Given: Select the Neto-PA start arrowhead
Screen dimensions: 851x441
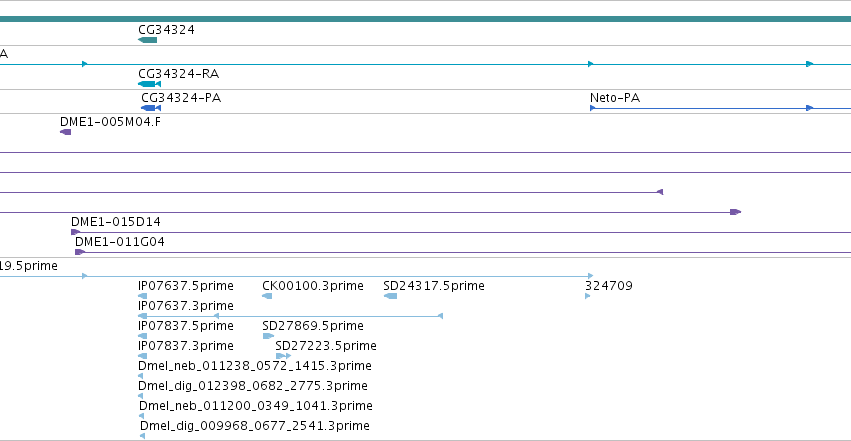Looking at the screenshot, I should click(x=593, y=108).
